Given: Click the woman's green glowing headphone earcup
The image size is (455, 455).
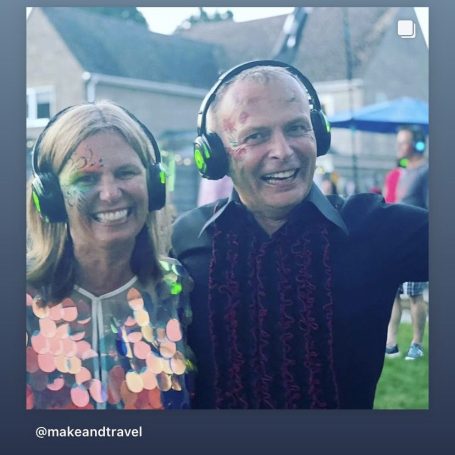Looking at the screenshot, I should (x=49, y=198).
